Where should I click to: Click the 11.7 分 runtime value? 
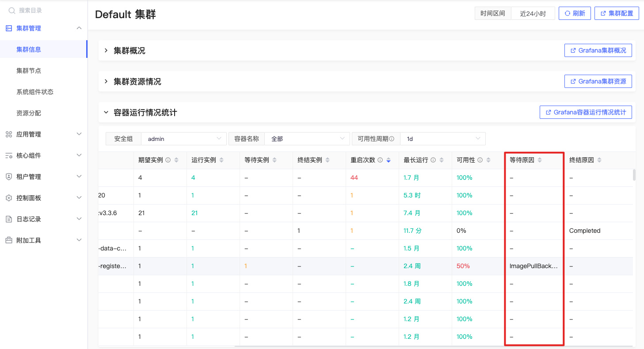(412, 231)
